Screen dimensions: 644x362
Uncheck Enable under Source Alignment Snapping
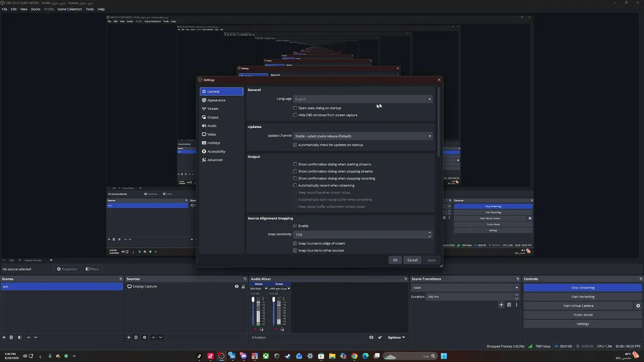[295, 226]
